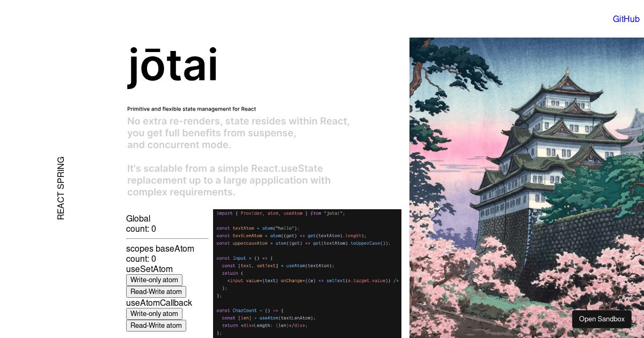Select the Global count text
The image size is (644, 338).
tap(141, 224)
